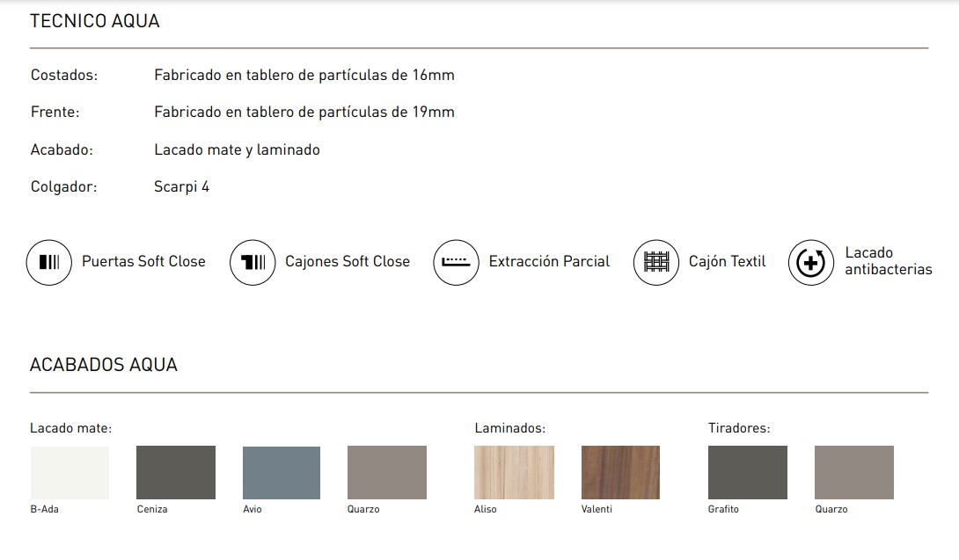The width and height of the screenshot is (959, 560).
Task: Choose the Avio blue-gray swatch
Action: pyautogui.click(x=282, y=473)
